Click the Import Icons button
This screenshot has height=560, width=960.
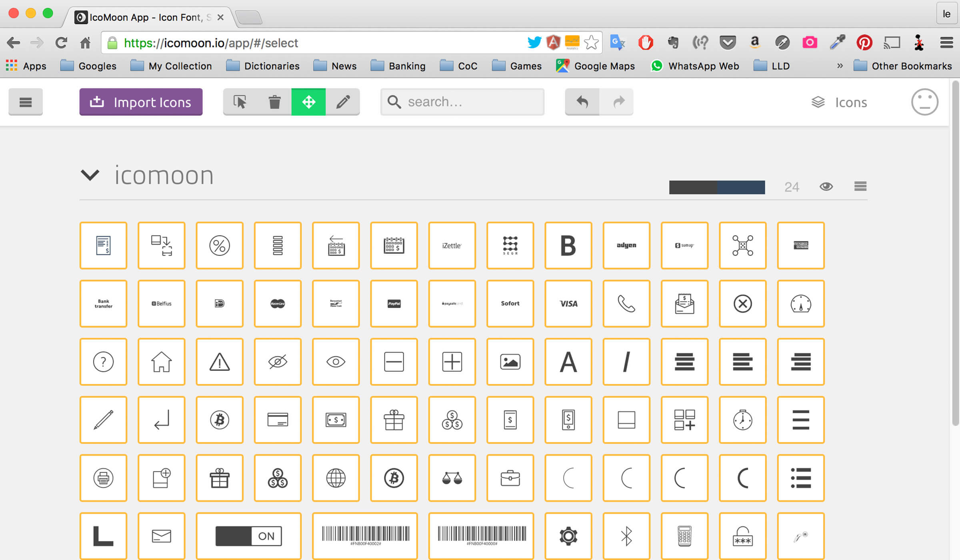click(x=141, y=102)
